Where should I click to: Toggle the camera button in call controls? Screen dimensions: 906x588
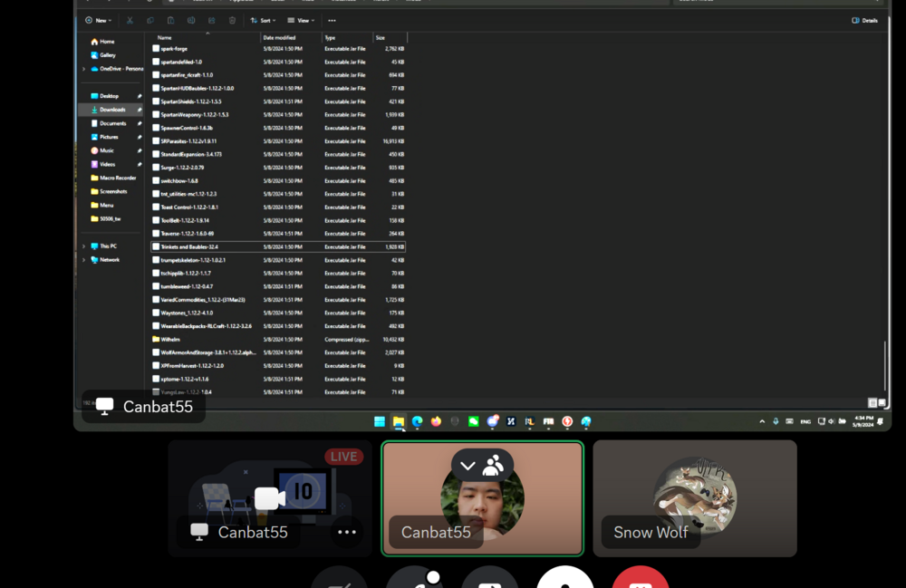340,580
